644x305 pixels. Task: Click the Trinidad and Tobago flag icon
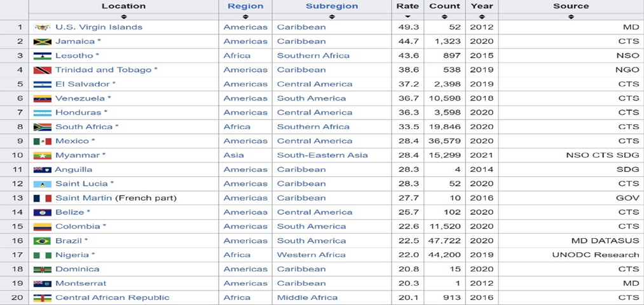pyautogui.click(x=42, y=70)
